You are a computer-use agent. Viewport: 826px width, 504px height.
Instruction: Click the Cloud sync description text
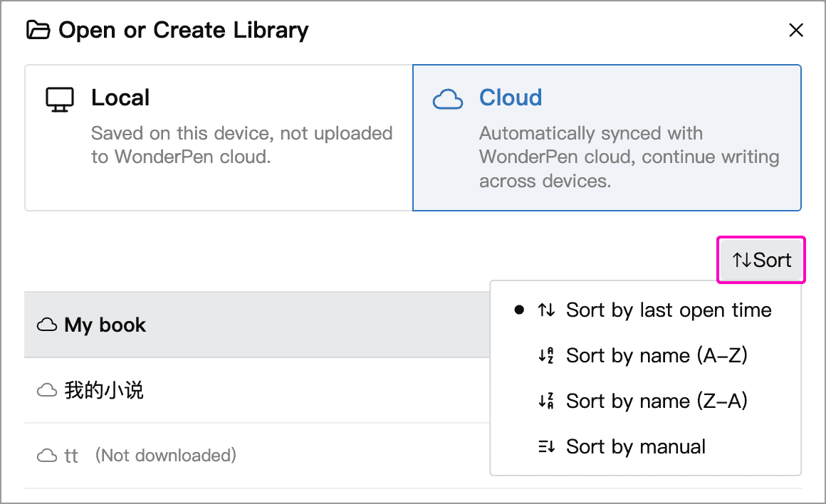coord(629,157)
